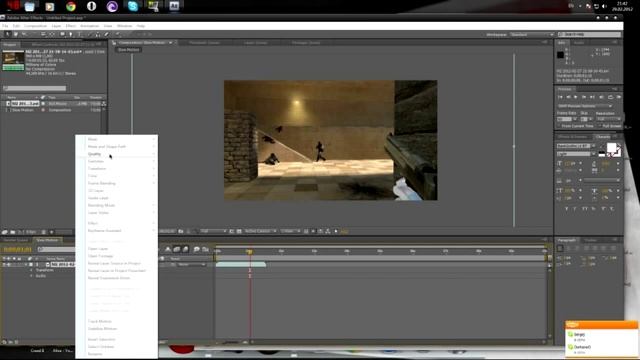Click the Search Help field
This screenshot has width=640, height=360.
pyautogui.click(x=589, y=35)
